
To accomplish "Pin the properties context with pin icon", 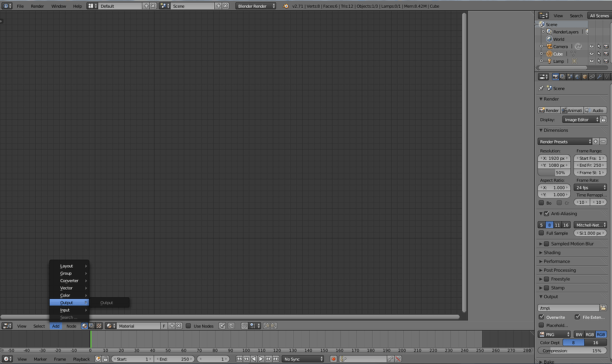I will [x=541, y=88].
